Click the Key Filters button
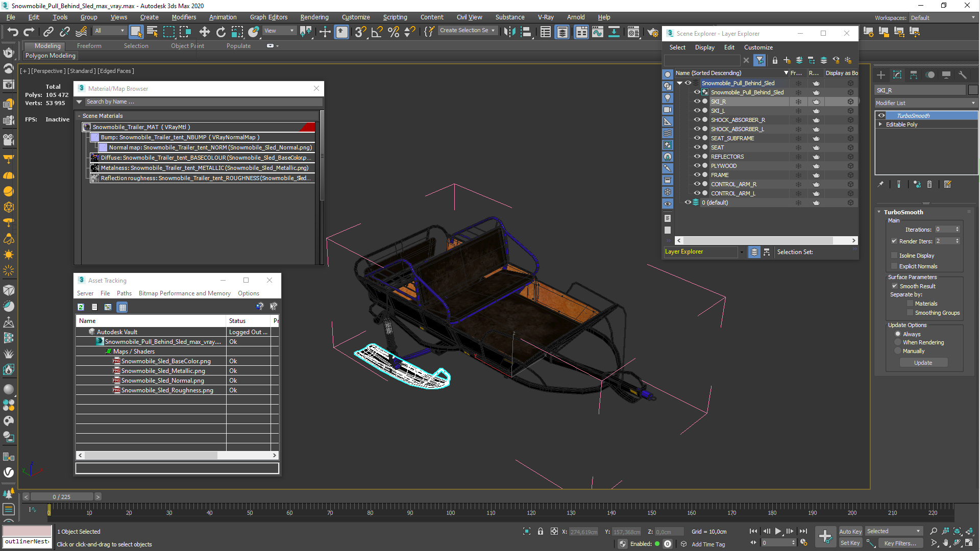Image resolution: width=980 pixels, height=551 pixels. [900, 543]
